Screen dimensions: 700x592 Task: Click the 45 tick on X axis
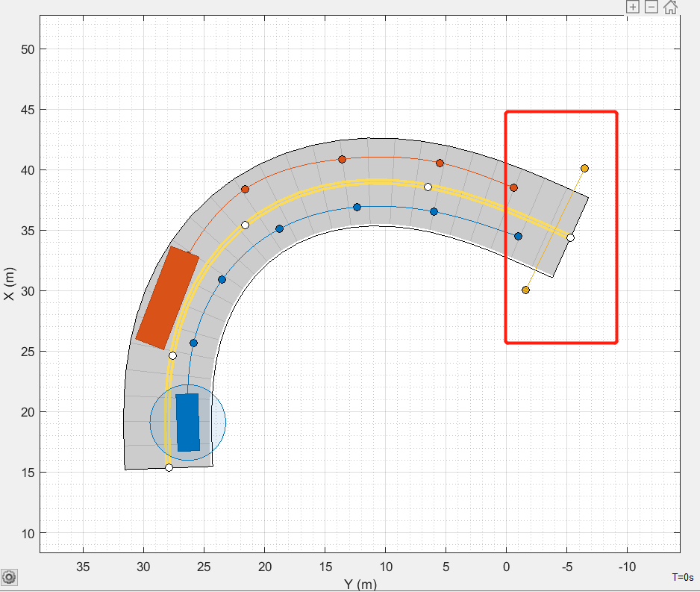pos(28,110)
